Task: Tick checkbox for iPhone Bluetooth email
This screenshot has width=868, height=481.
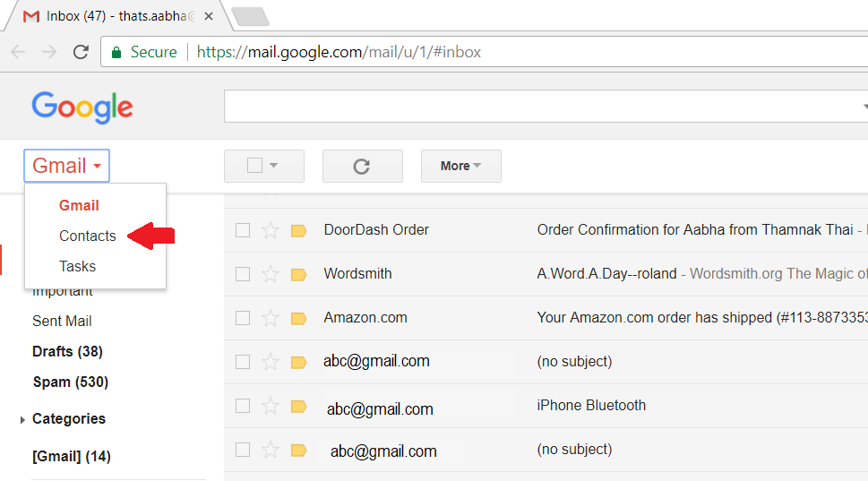Action: (243, 406)
